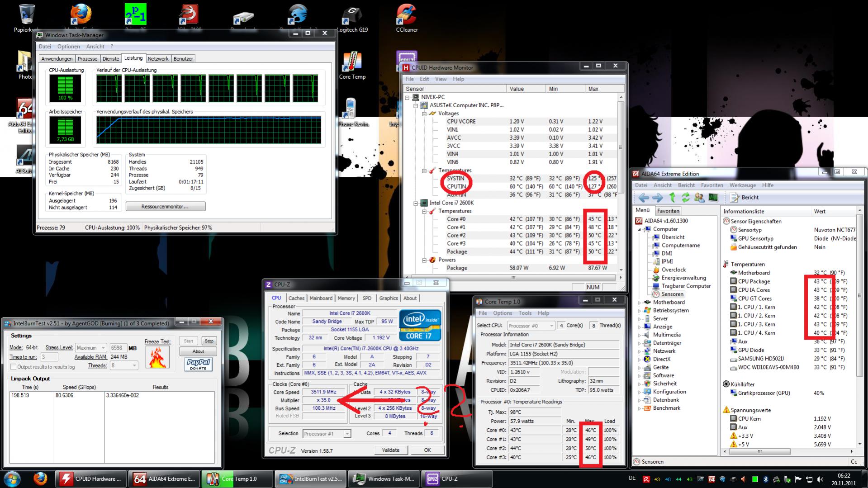This screenshot has height=488, width=868.
Task: Open the SPD tab in CPU-Z
Action: (367, 298)
